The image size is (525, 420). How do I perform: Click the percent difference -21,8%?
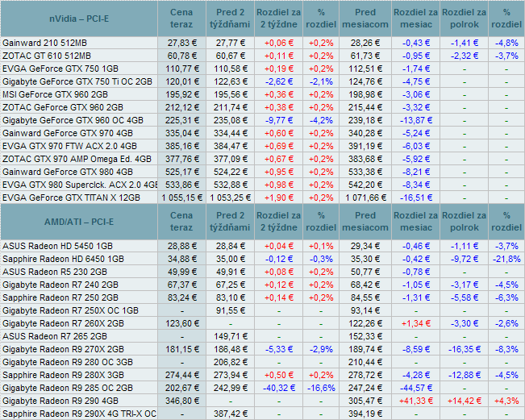click(x=506, y=259)
